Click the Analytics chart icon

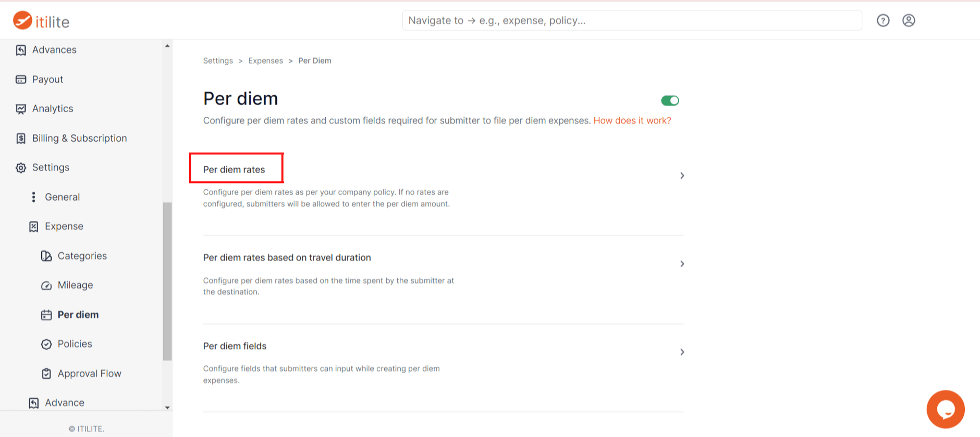click(21, 109)
